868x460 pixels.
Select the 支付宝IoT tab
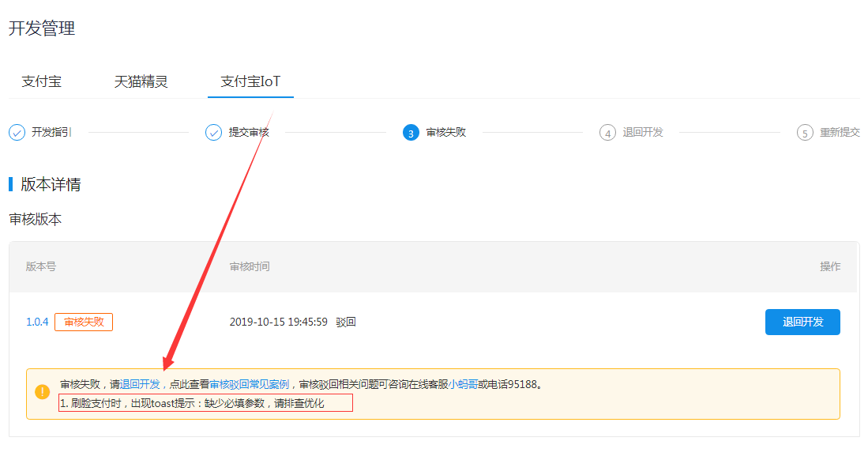[x=250, y=81]
